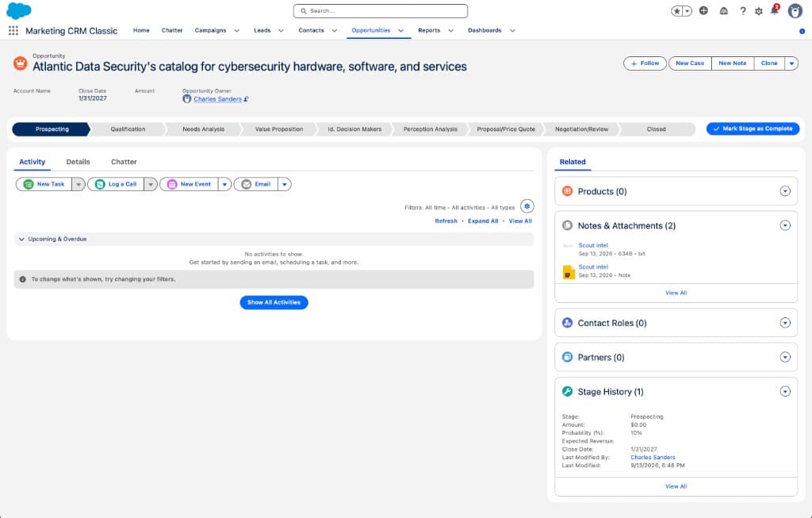The width and height of the screenshot is (812, 518).
Task: Open Campaigns tab dropdown chevron
Action: 236,31
